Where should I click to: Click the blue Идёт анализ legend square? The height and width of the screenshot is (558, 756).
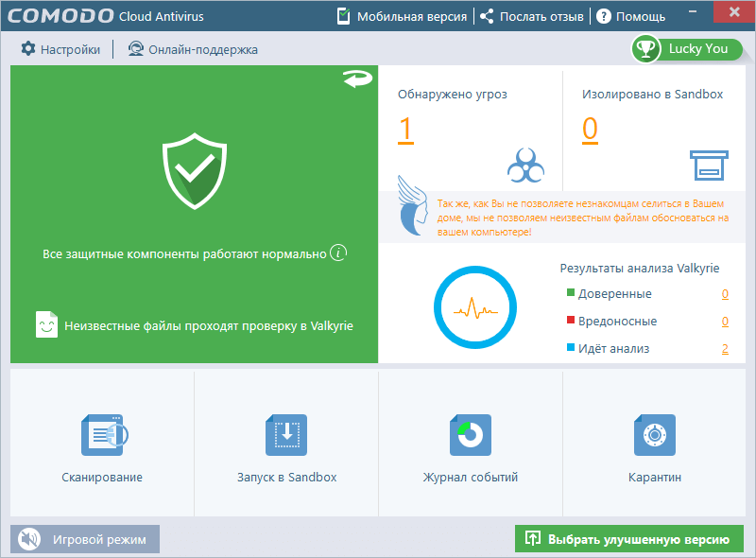coord(571,347)
